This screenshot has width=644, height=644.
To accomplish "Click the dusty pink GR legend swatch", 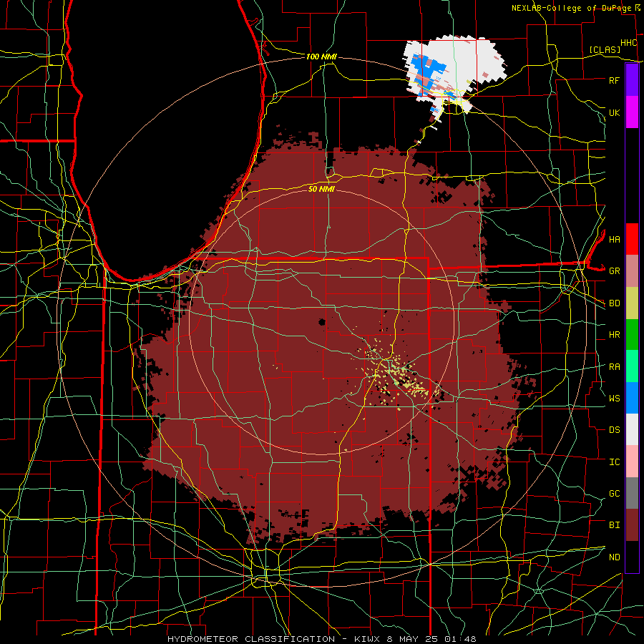I will click(x=632, y=271).
